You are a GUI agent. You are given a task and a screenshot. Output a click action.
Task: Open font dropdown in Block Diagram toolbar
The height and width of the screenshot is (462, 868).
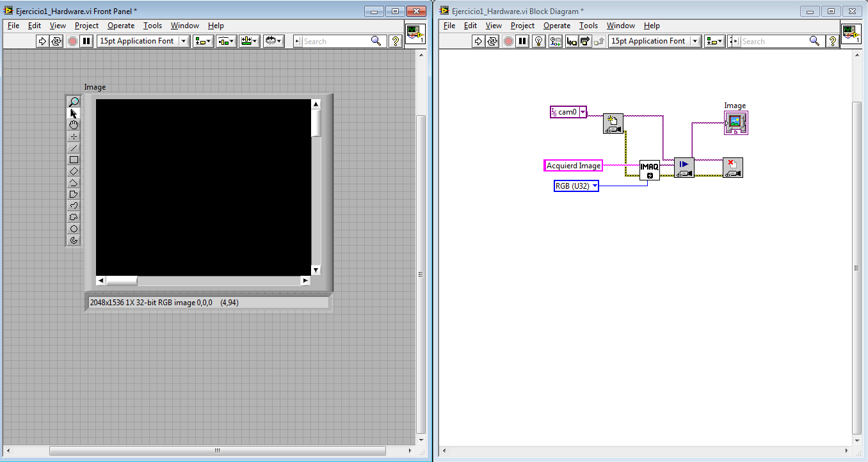655,41
